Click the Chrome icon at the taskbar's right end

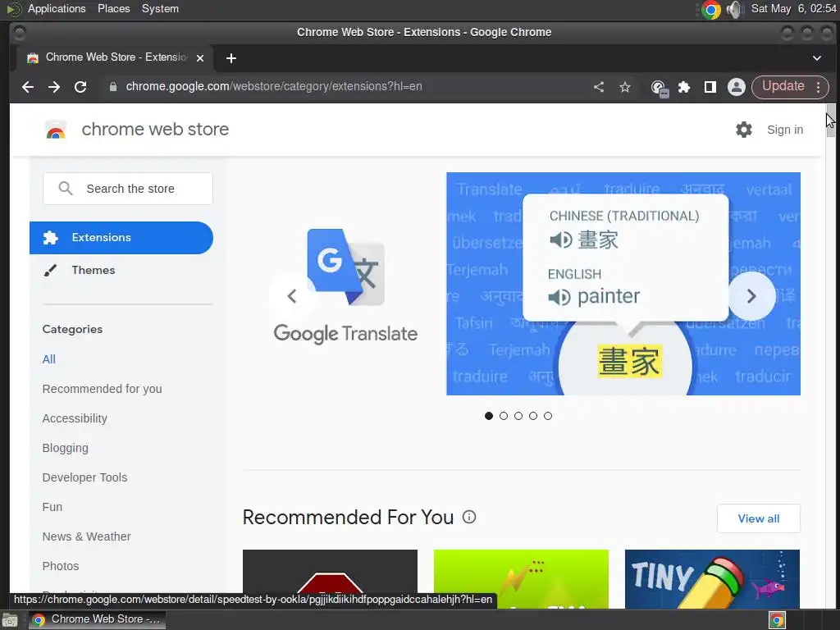pos(778,620)
